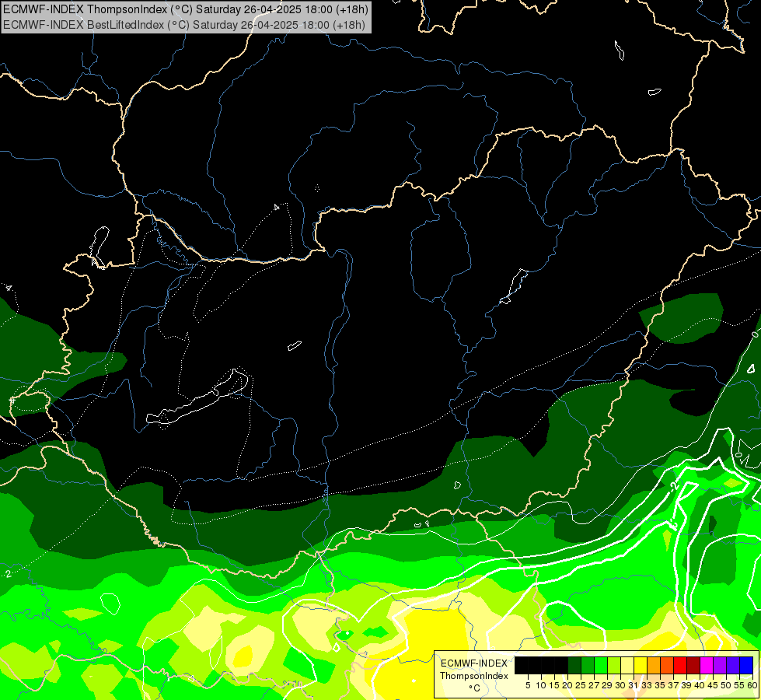761x700 pixels.
Task: Click legend tick value 15
Action: 554,685
